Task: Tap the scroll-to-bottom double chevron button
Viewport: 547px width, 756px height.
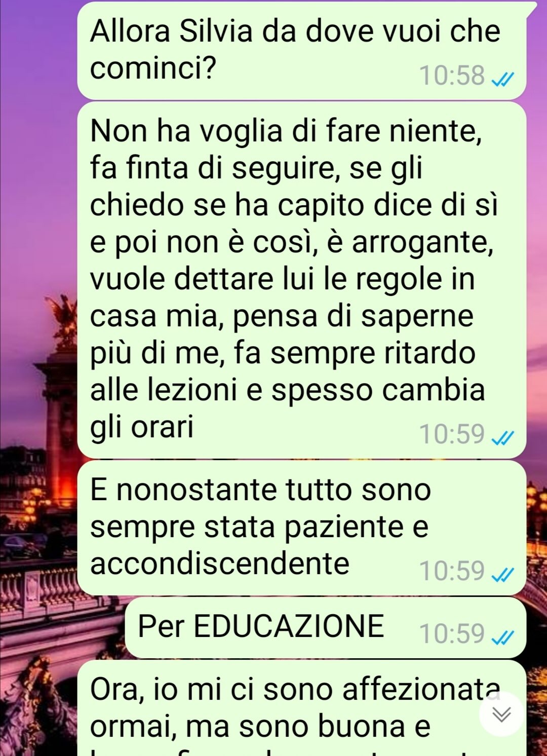Action: [x=502, y=714]
